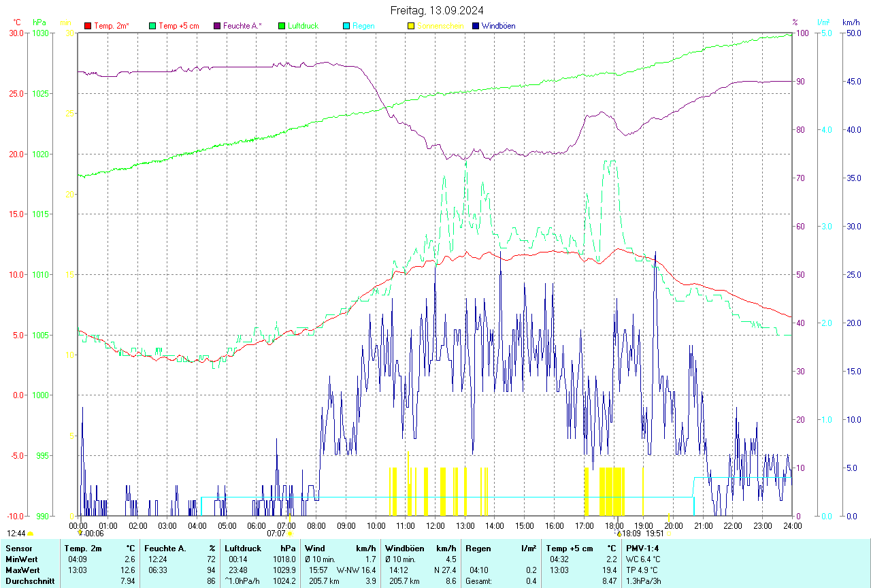The height and width of the screenshot is (588, 871).
Task: Click the Luftdruck column header in table
Action: 243,548
